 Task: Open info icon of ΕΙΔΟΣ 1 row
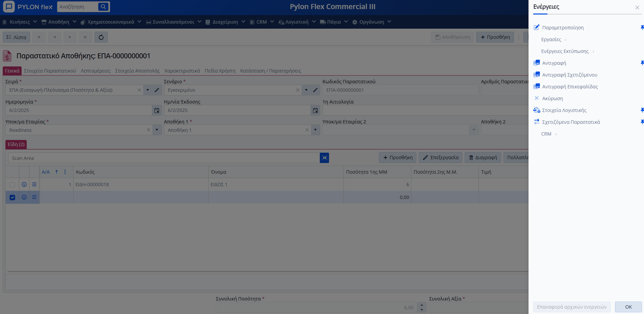coord(24,184)
